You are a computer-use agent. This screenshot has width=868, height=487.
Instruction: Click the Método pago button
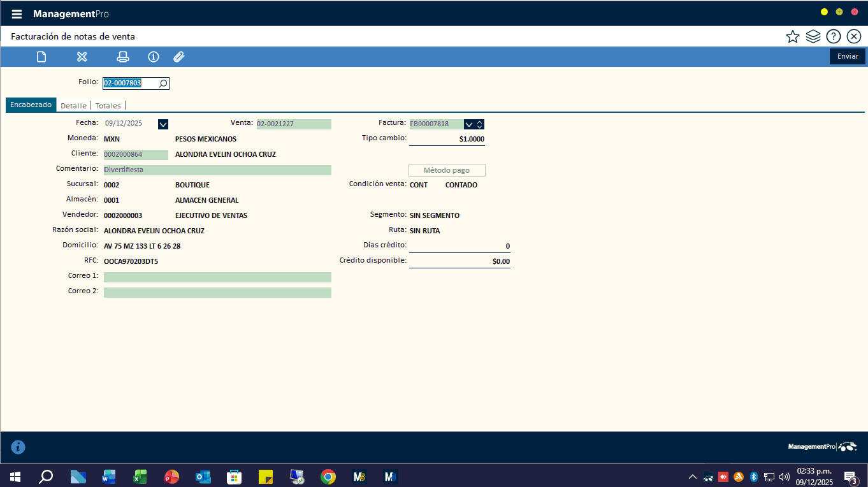coord(447,170)
